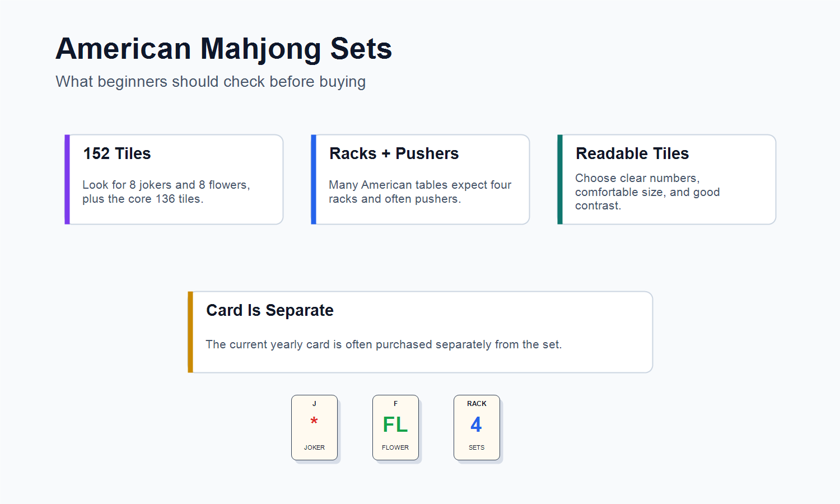Viewport: 840px width, 504px height.
Task: Click the American Mahjong Sets heading
Action: [x=224, y=49]
